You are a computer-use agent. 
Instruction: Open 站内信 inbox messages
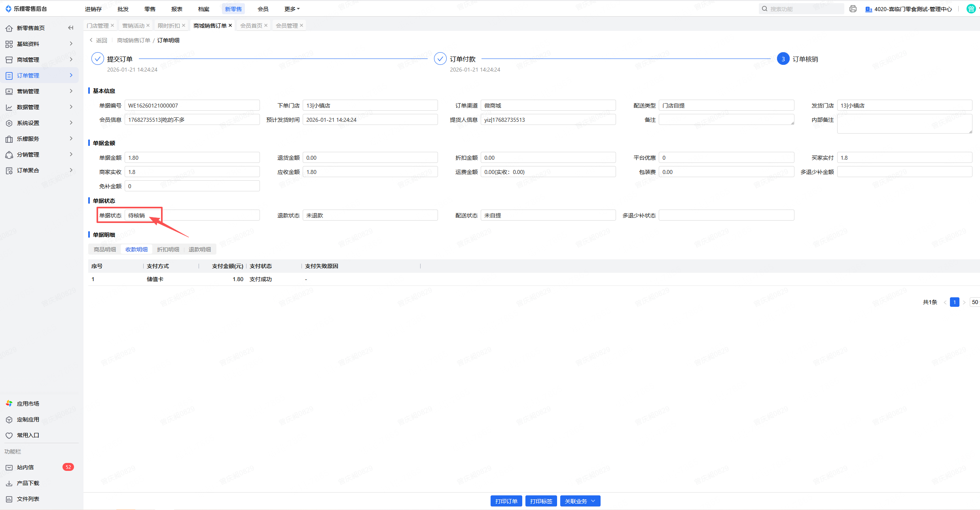25,467
